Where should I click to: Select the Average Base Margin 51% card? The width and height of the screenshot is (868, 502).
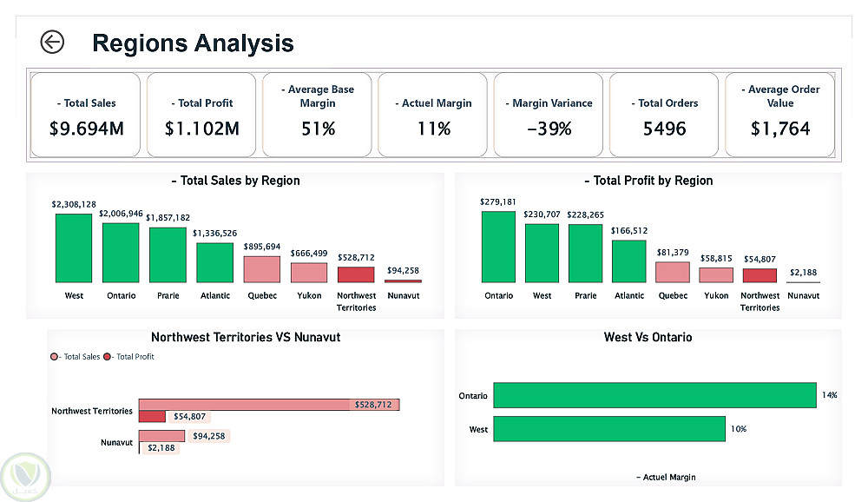click(x=317, y=115)
